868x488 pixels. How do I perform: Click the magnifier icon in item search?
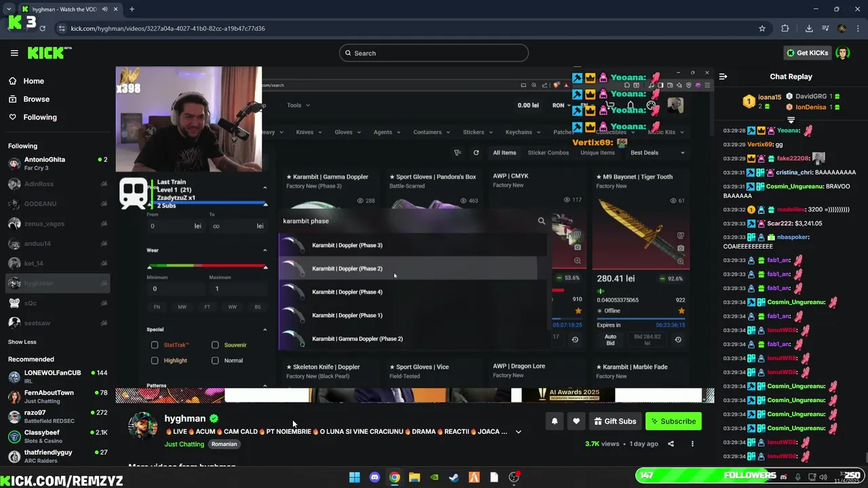[541, 221]
